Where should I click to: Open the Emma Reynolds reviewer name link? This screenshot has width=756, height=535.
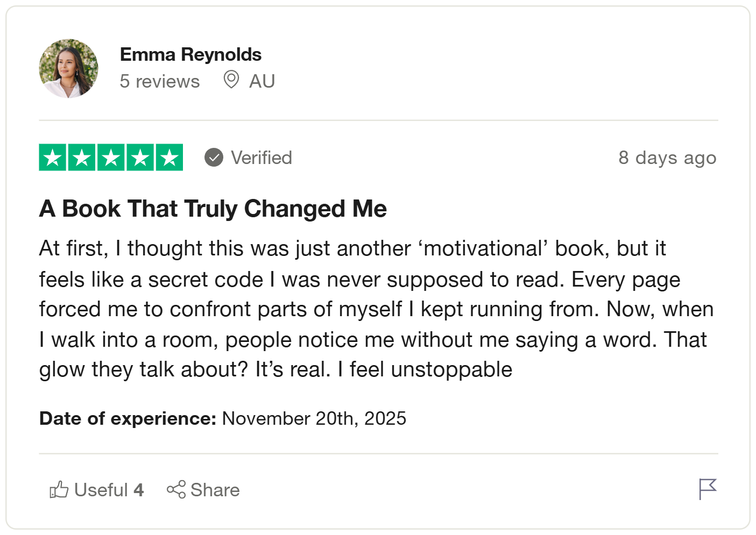pyautogui.click(x=190, y=54)
